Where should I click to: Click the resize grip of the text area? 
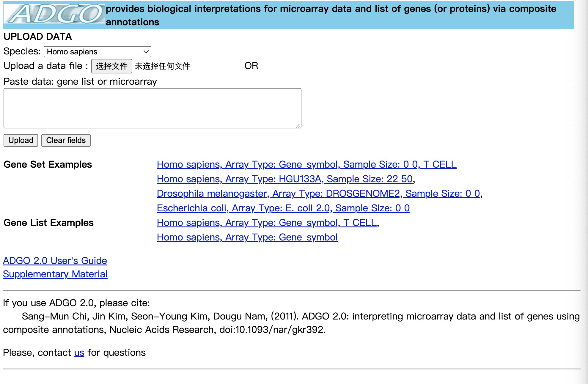pos(298,125)
